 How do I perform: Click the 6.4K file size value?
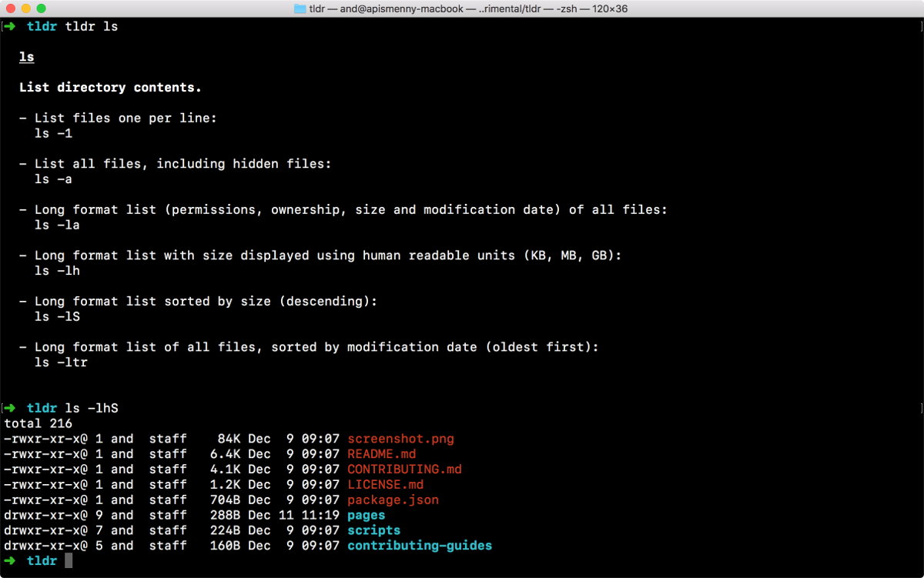226,454
